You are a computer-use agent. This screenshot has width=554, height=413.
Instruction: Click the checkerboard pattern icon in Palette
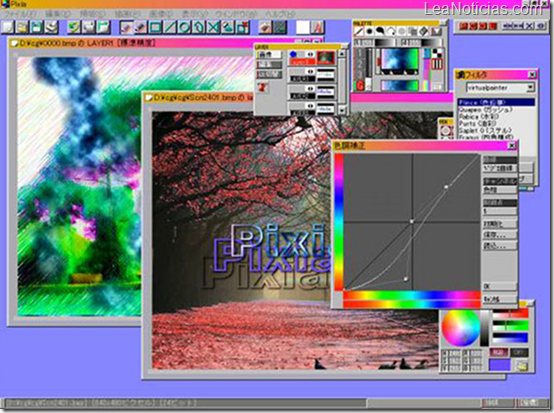(437, 53)
